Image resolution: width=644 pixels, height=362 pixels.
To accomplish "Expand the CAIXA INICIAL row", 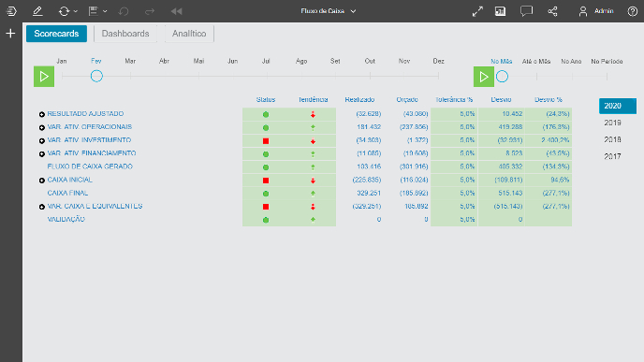I will (42, 181).
